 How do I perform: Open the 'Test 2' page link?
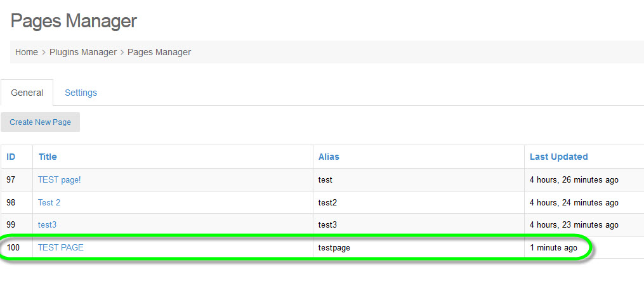pos(49,202)
